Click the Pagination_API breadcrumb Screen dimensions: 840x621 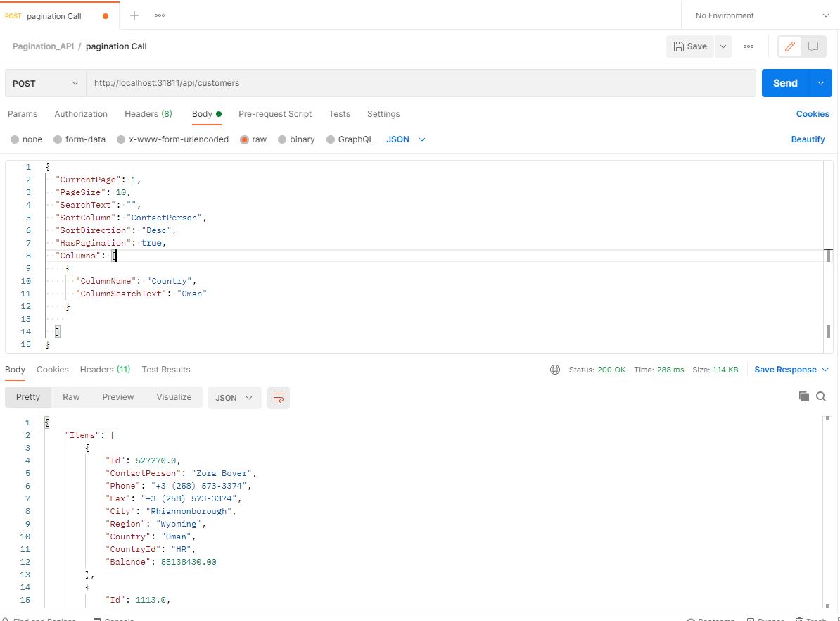44,46
